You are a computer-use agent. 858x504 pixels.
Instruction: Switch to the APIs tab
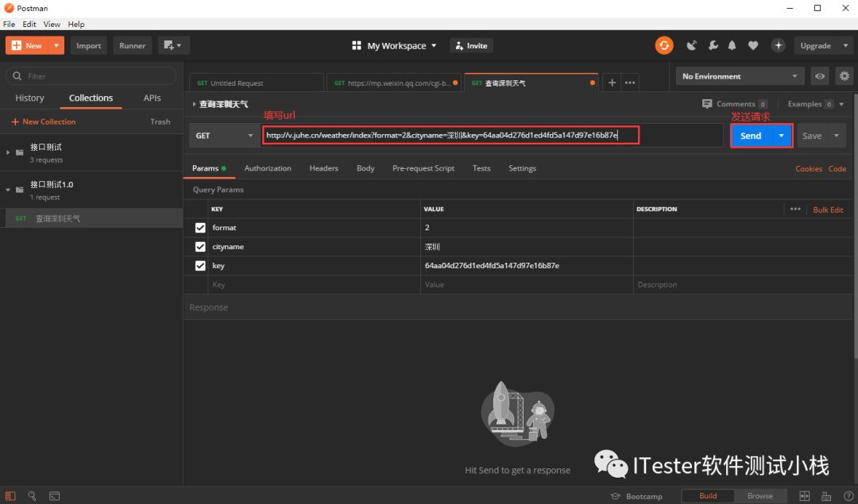pyautogui.click(x=152, y=98)
